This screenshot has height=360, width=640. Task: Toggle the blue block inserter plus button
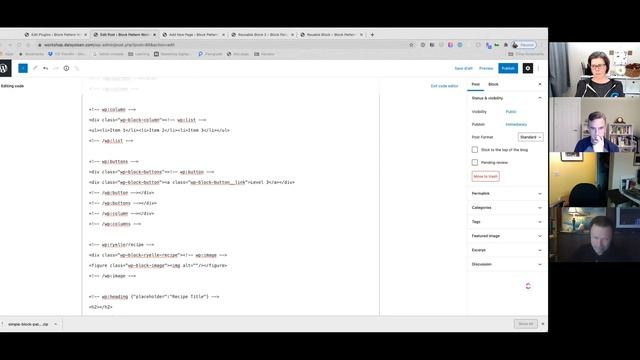point(23,68)
